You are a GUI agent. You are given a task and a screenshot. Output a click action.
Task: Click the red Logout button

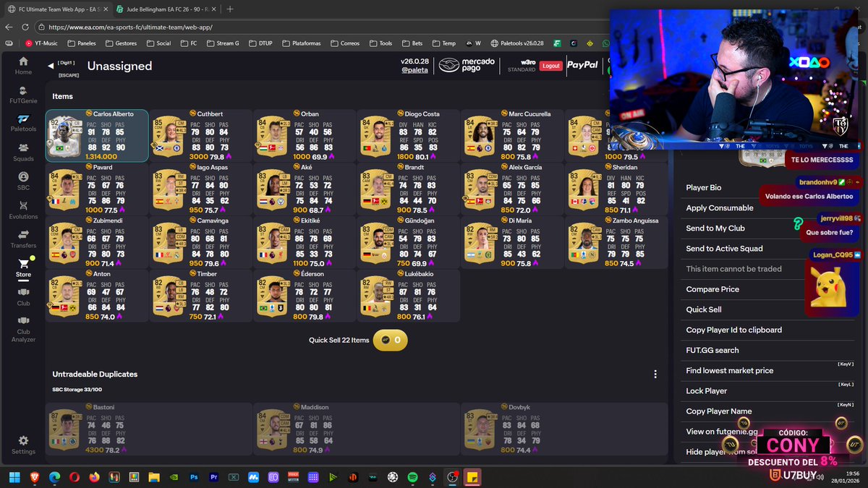point(550,66)
